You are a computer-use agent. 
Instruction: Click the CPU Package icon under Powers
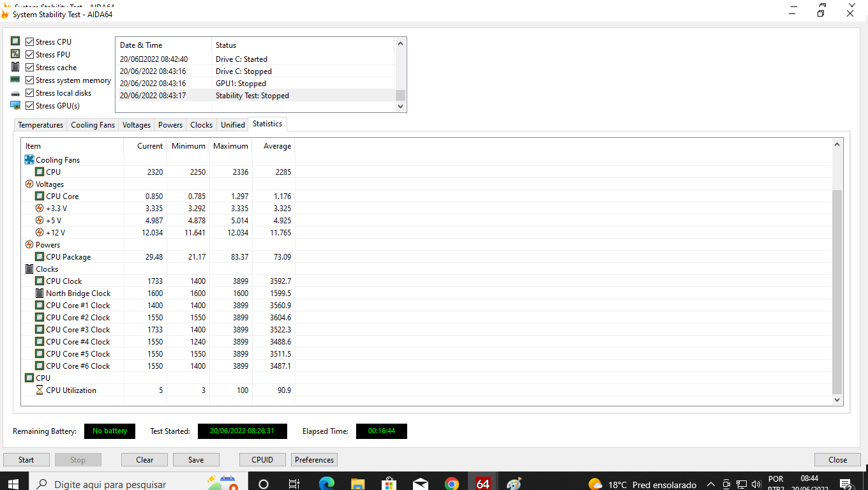[40, 257]
